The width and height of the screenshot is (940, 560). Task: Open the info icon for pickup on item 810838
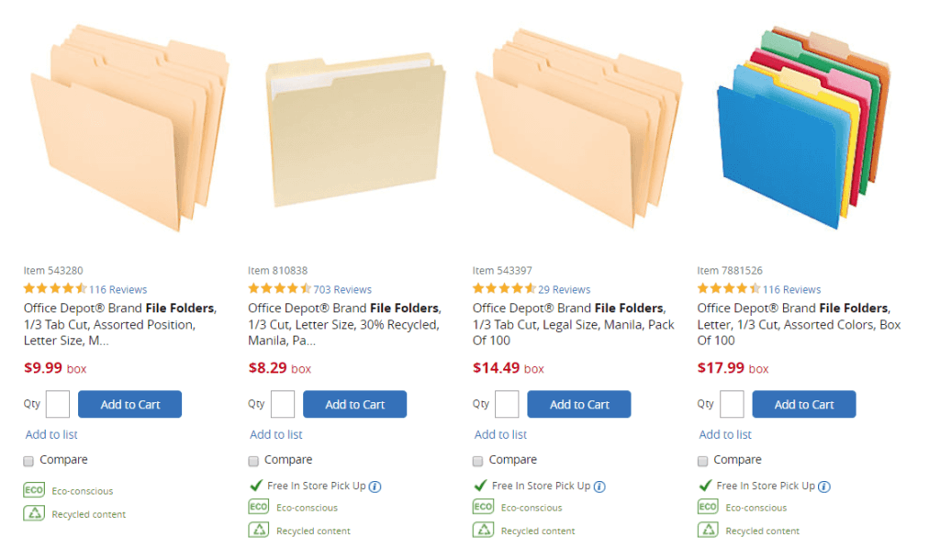click(x=375, y=486)
